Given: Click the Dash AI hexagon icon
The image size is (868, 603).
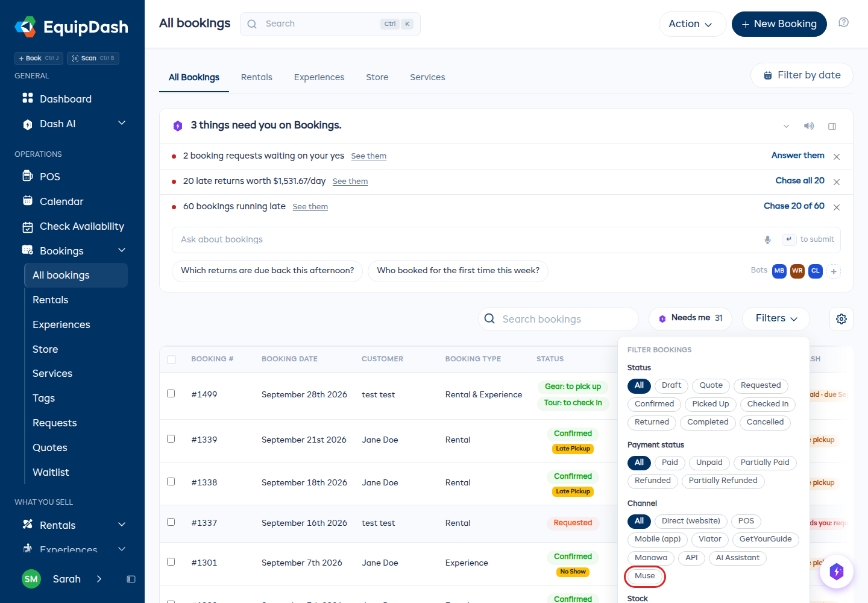Looking at the screenshot, I should click(28, 124).
